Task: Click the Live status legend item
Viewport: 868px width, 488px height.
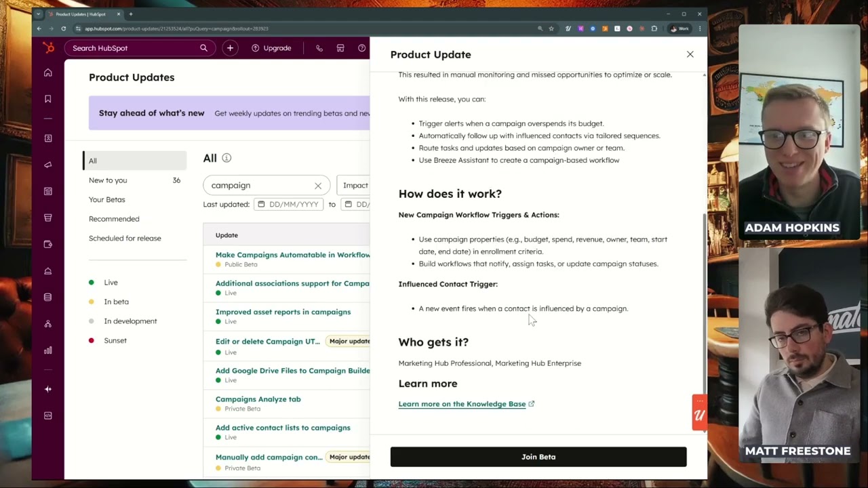Action: [x=104, y=283]
